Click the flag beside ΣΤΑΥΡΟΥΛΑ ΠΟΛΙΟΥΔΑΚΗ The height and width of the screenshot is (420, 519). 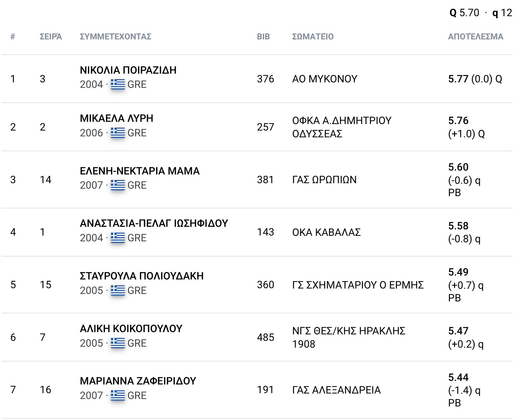point(118,290)
